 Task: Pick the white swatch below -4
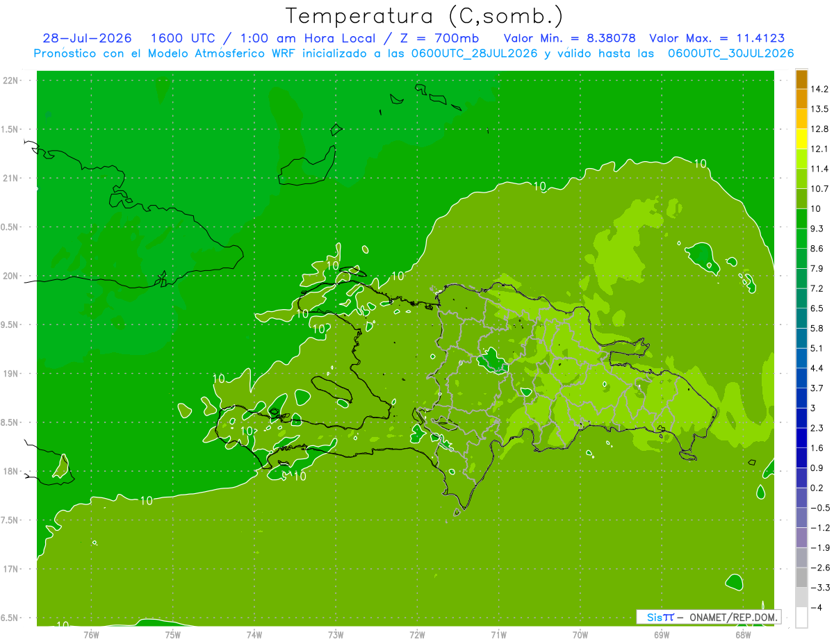801,618
